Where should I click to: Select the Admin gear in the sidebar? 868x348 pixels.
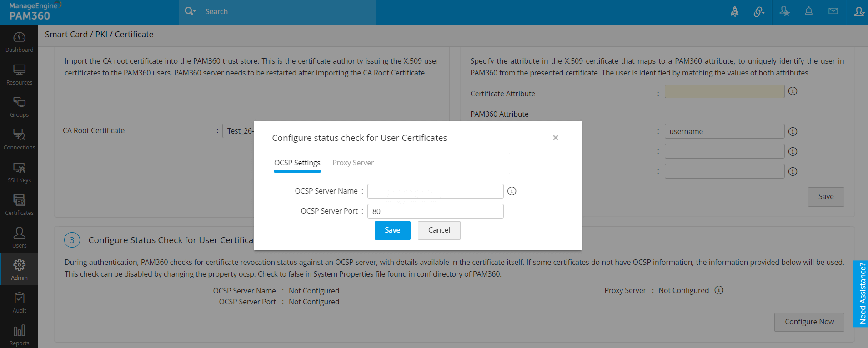19,269
